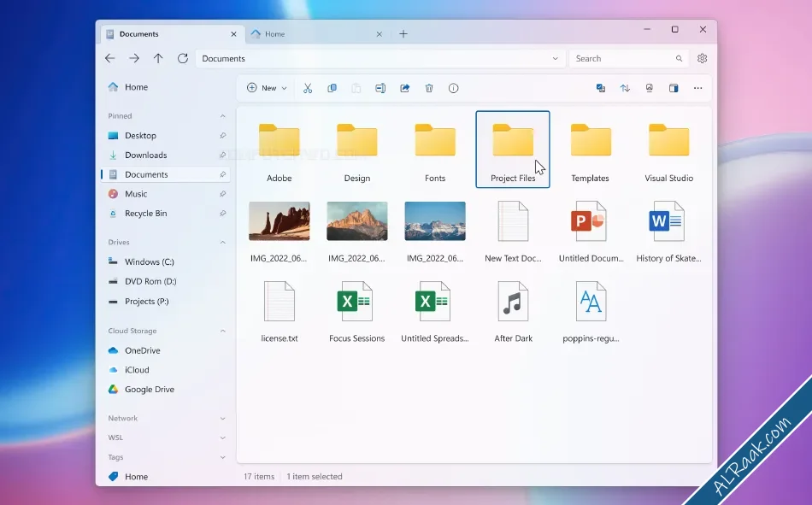Screen dimensions: 812x505
Task: Select the Templates folder
Action: (591, 150)
